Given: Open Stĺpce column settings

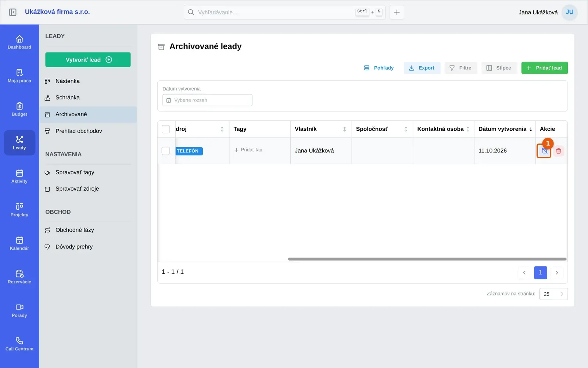Looking at the screenshot, I should click(499, 68).
